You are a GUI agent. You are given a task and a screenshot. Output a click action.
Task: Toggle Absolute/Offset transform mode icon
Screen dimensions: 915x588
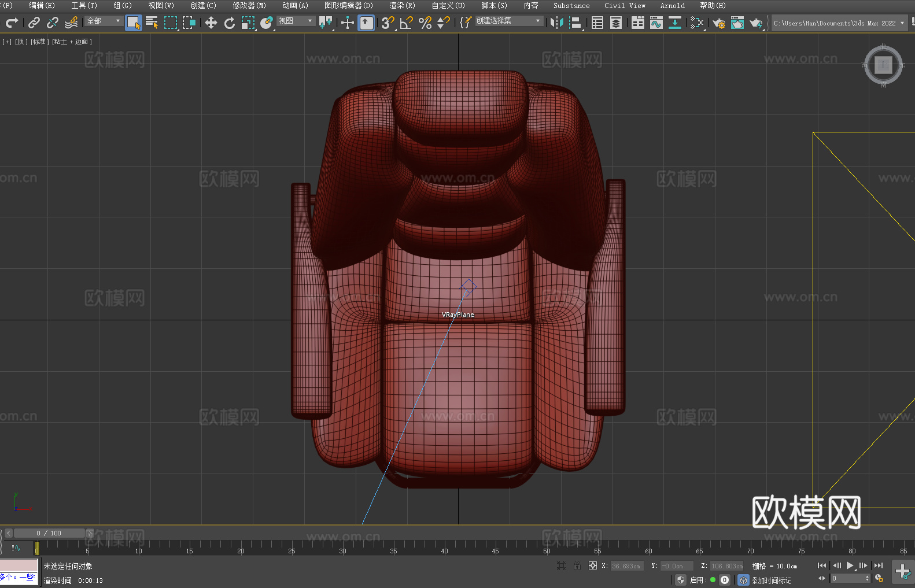click(x=593, y=565)
